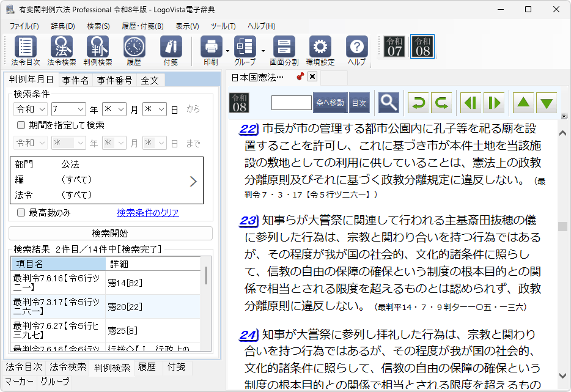The image size is (571, 392).
Task: Click the magnifying glass search icon
Action: click(388, 102)
